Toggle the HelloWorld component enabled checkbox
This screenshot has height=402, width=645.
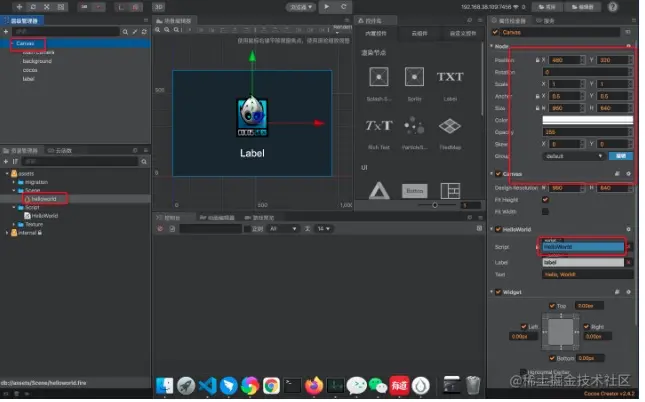click(498, 230)
